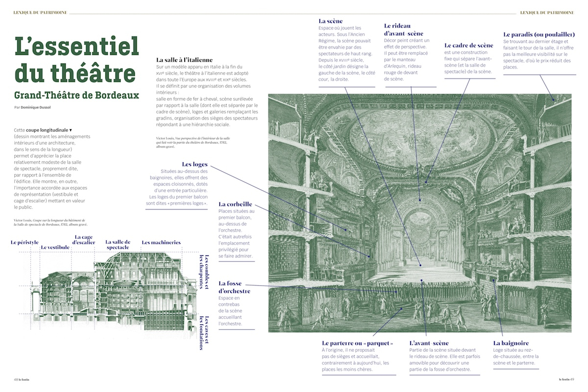
Task: Click the "La salle de spectacle" label
Action: [x=118, y=245]
